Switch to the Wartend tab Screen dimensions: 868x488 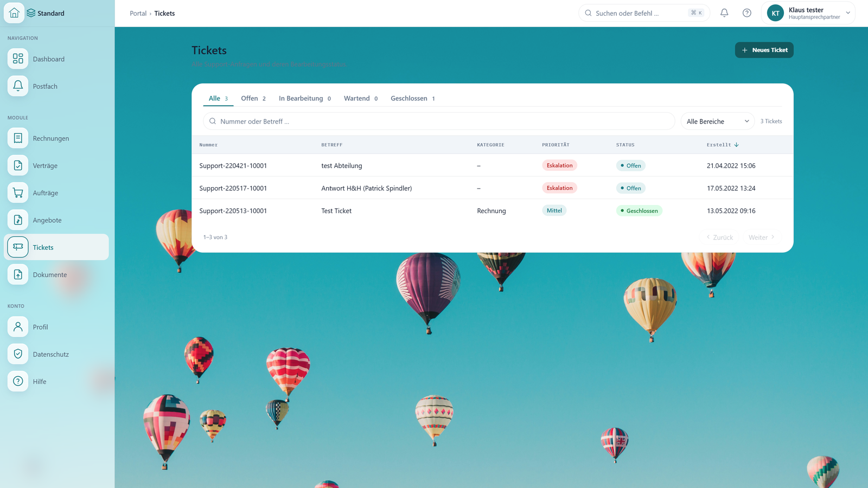(x=361, y=98)
